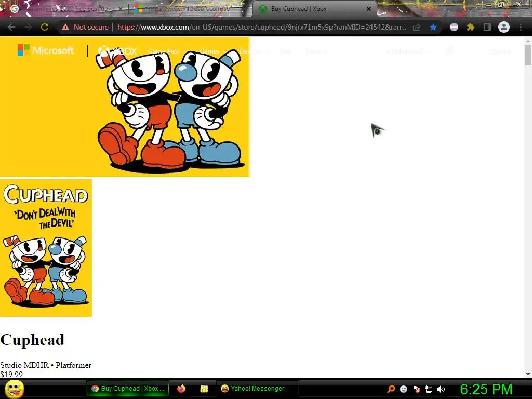Launch Firefox from the taskbar
Screen dimensions: 532x399
click(181, 389)
